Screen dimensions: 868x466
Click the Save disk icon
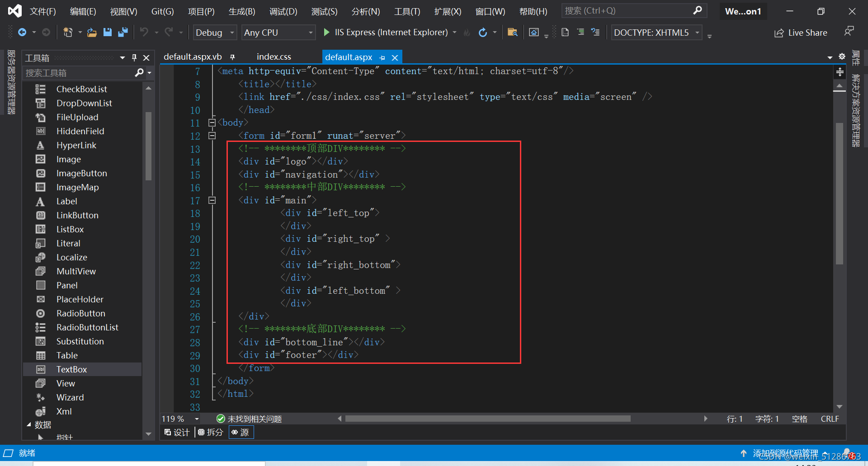pyautogui.click(x=107, y=32)
